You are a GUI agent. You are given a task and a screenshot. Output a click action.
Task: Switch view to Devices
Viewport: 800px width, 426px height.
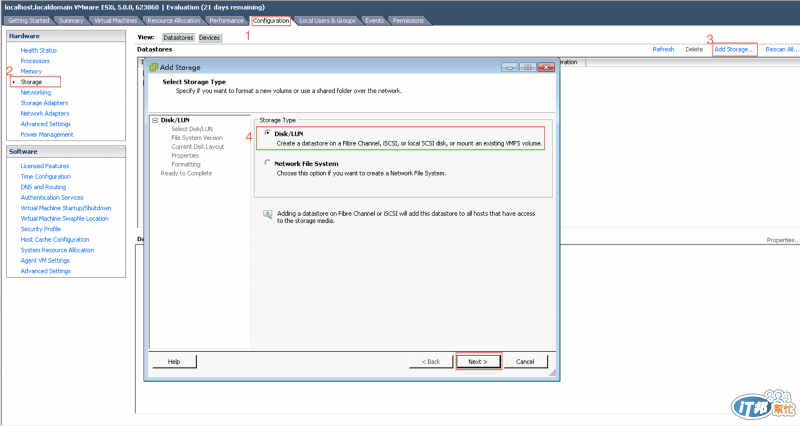(x=209, y=38)
